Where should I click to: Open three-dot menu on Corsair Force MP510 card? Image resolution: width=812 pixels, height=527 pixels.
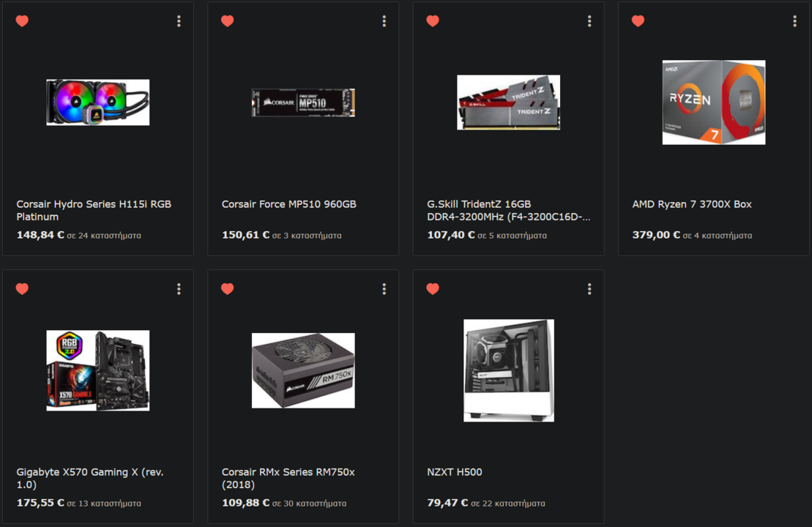384,20
